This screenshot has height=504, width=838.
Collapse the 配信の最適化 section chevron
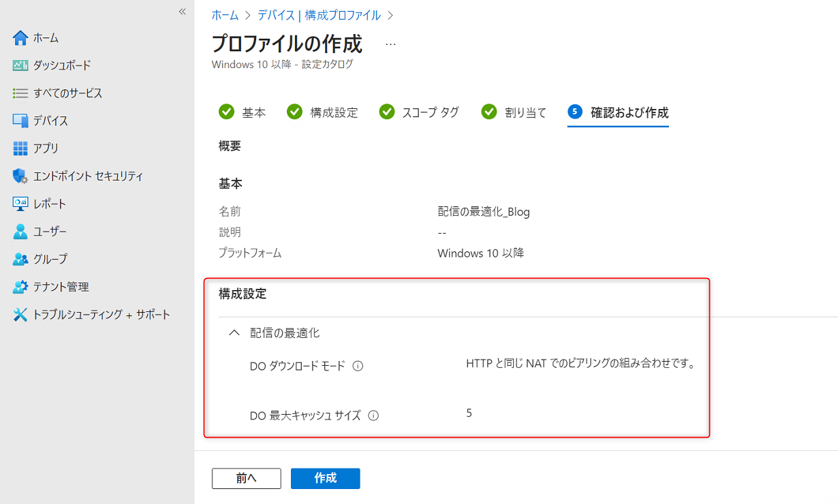point(234,333)
